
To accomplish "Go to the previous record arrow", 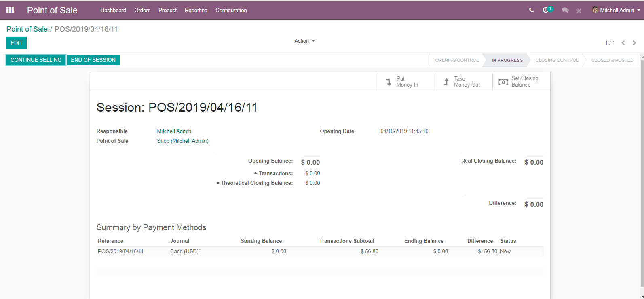I will [623, 43].
